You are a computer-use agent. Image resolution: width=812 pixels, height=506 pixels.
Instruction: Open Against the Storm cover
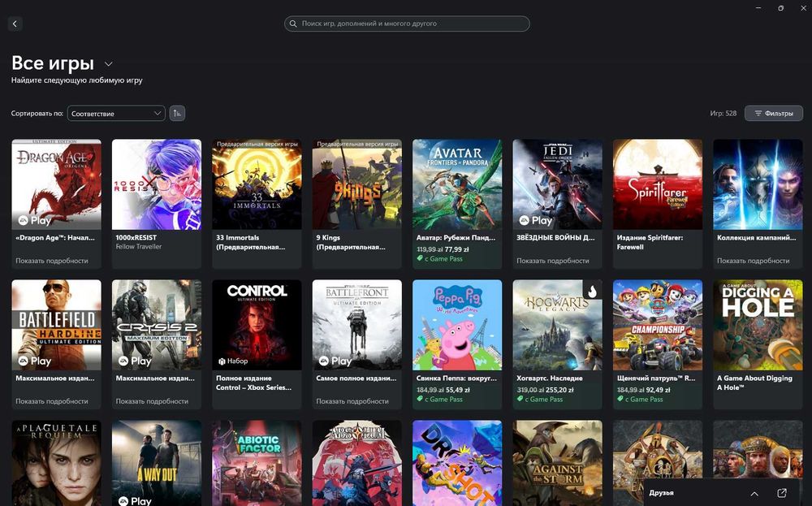(x=557, y=463)
